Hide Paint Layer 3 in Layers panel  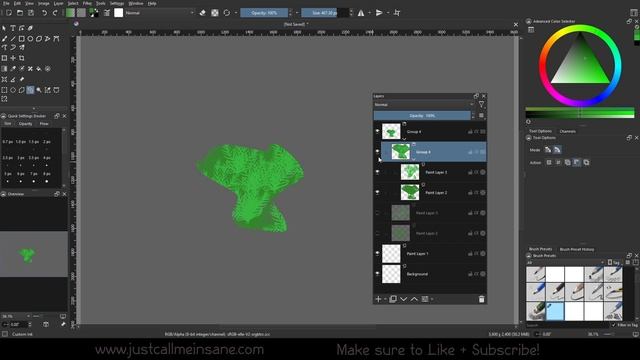[377, 172]
